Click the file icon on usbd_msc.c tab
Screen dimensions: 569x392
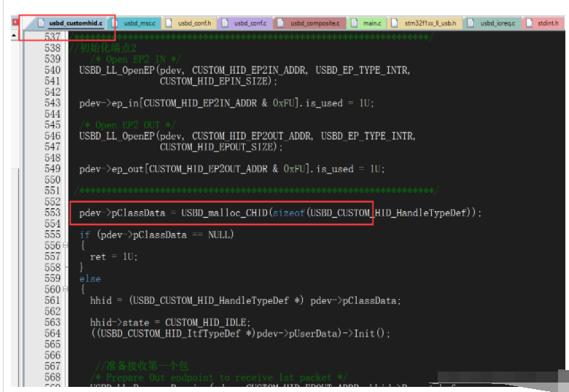tap(115, 23)
